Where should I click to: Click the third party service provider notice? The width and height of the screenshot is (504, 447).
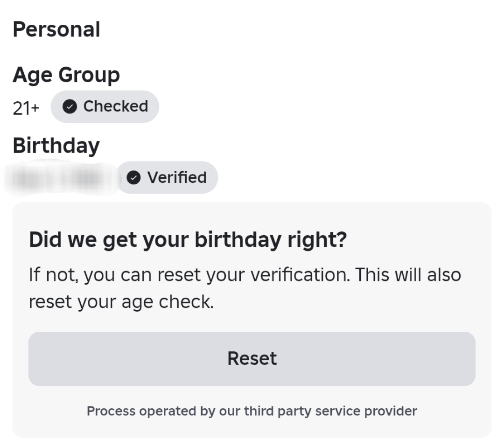pyautogui.click(x=252, y=411)
